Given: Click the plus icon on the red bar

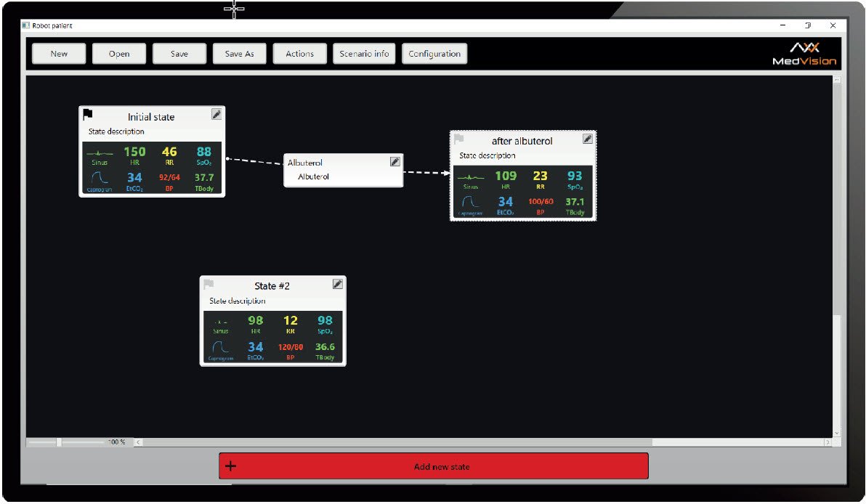Looking at the screenshot, I should [x=231, y=466].
